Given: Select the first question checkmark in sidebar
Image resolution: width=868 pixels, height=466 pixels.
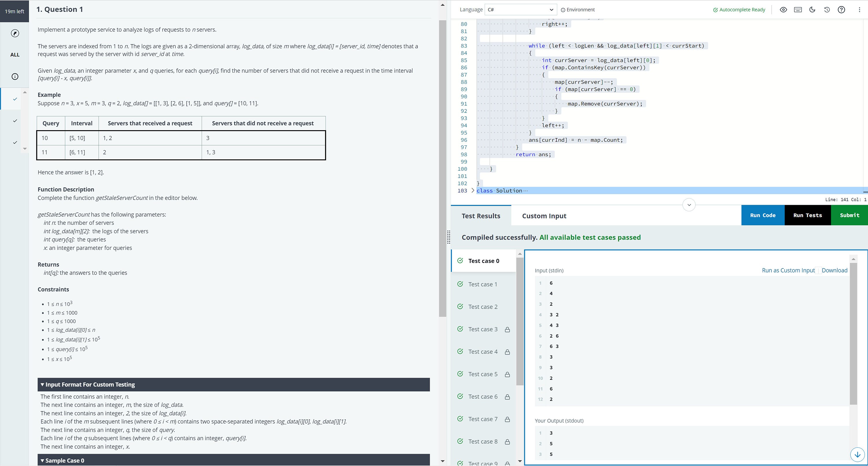Looking at the screenshot, I should pos(15,99).
